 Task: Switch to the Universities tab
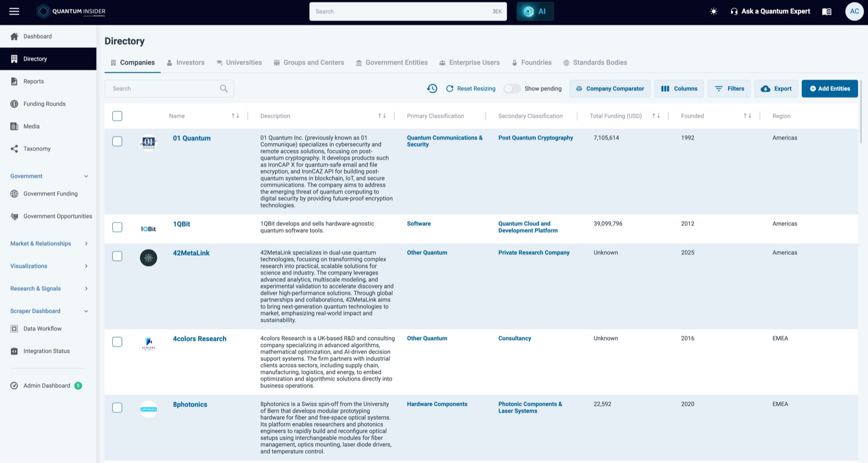pyautogui.click(x=239, y=62)
